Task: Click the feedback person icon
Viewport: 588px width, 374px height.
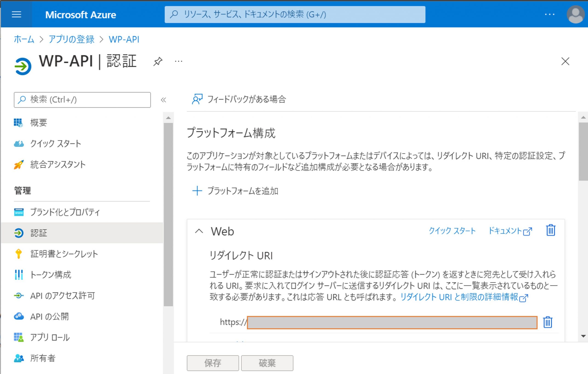Action: tap(197, 99)
